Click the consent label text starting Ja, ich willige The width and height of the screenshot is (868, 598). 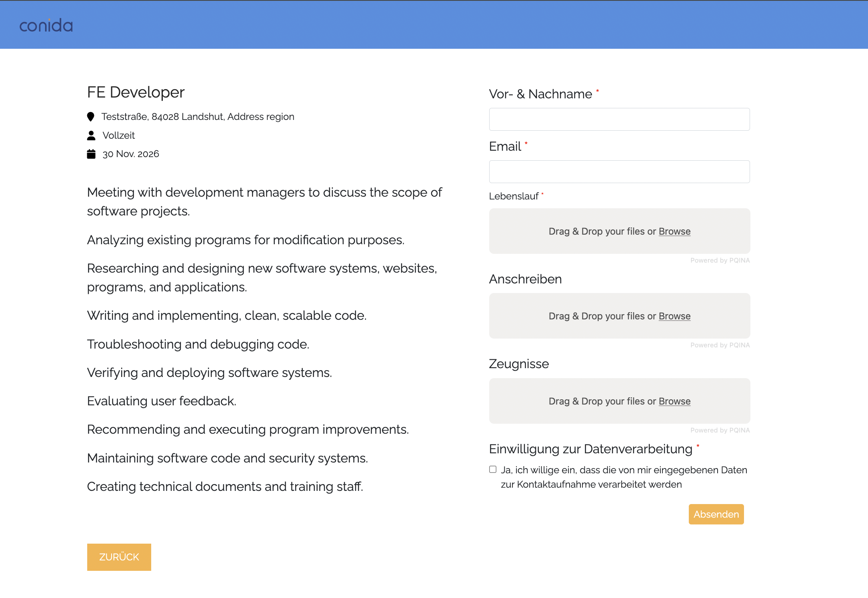tap(624, 477)
